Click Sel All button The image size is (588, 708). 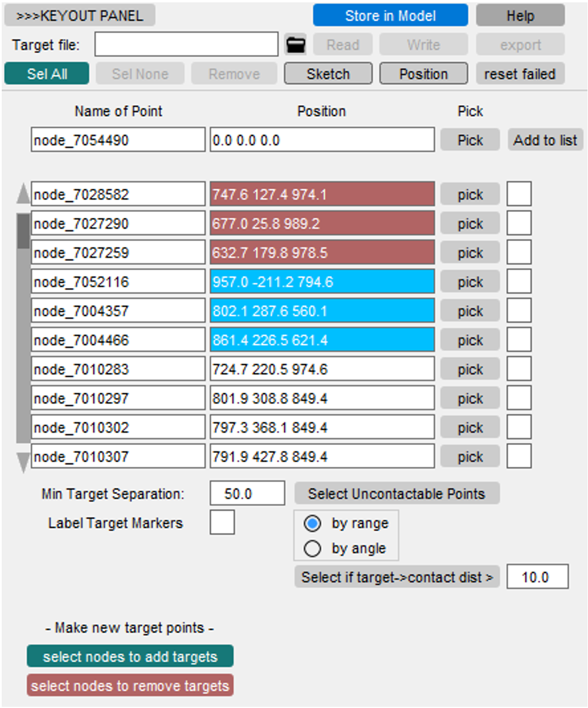click(47, 74)
